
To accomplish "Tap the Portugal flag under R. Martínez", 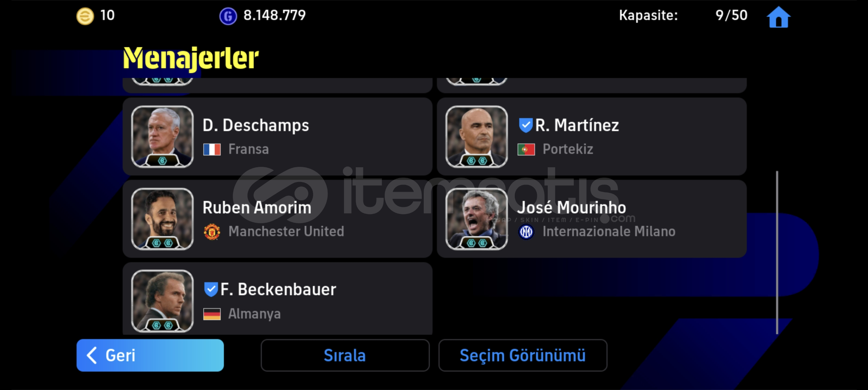I will (x=526, y=149).
